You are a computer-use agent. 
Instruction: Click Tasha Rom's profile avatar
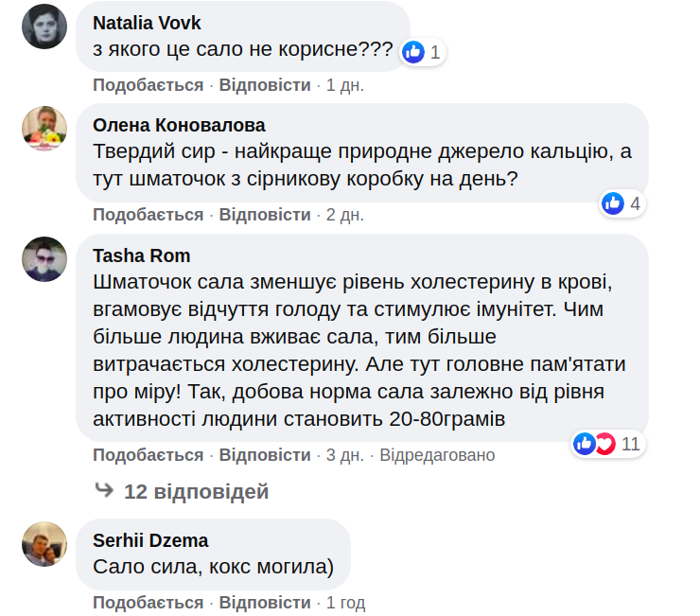coord(44,259)
